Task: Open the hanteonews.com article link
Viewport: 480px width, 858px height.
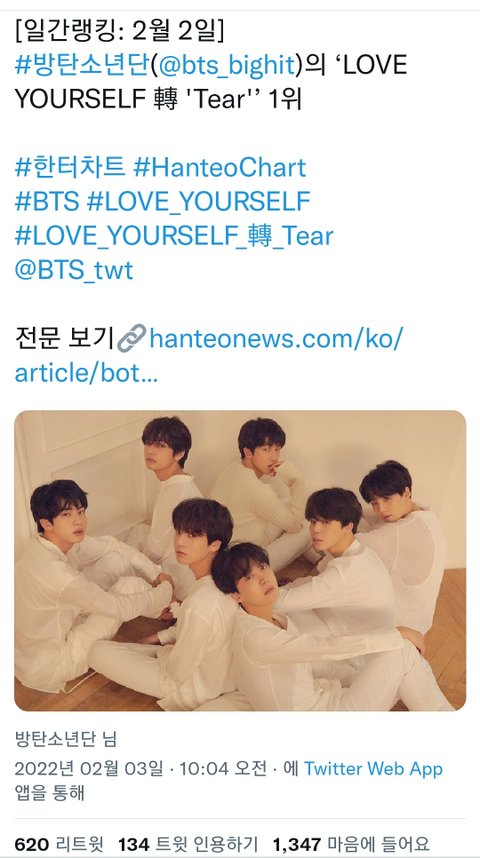Action: [x=209, y=356]
